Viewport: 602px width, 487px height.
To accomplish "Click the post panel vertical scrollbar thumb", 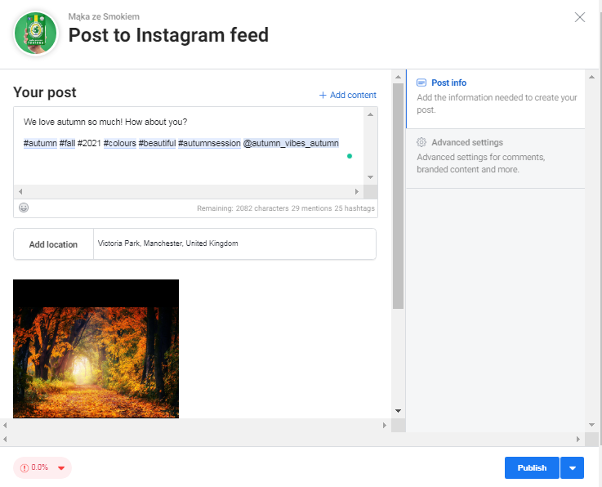I will click(398, 196).
